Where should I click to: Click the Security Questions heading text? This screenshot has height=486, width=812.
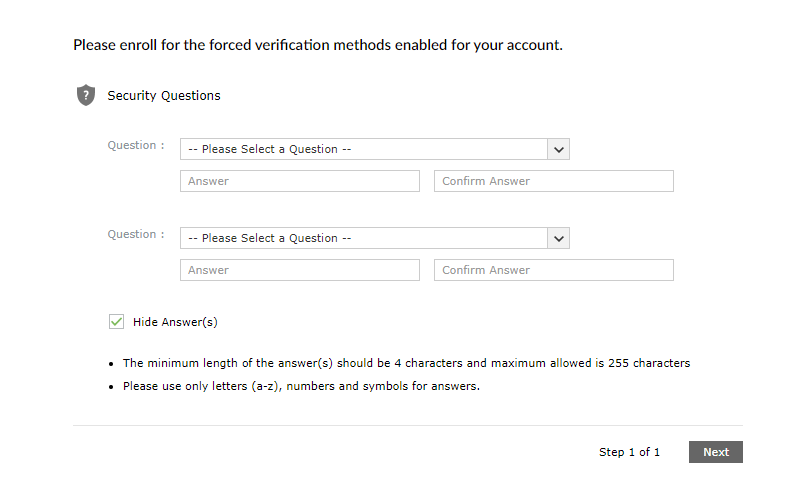point(164,96)
